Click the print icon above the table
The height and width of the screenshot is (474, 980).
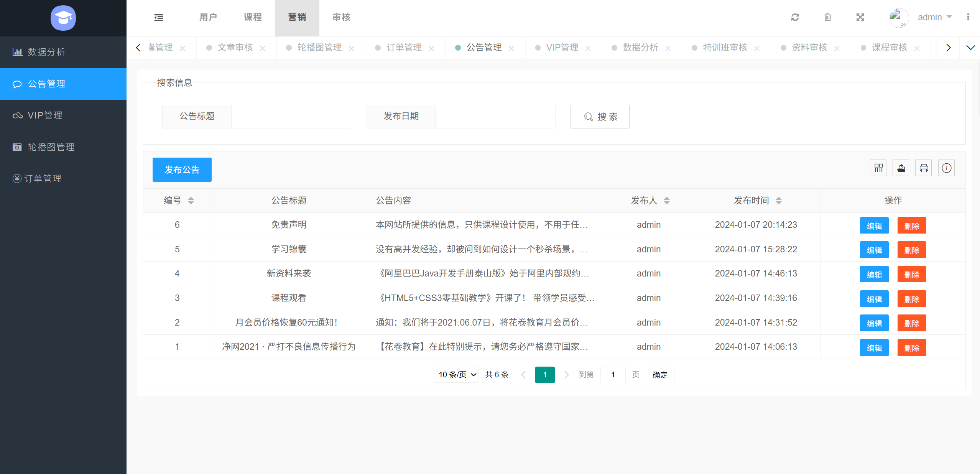click(x=924, y=168)
